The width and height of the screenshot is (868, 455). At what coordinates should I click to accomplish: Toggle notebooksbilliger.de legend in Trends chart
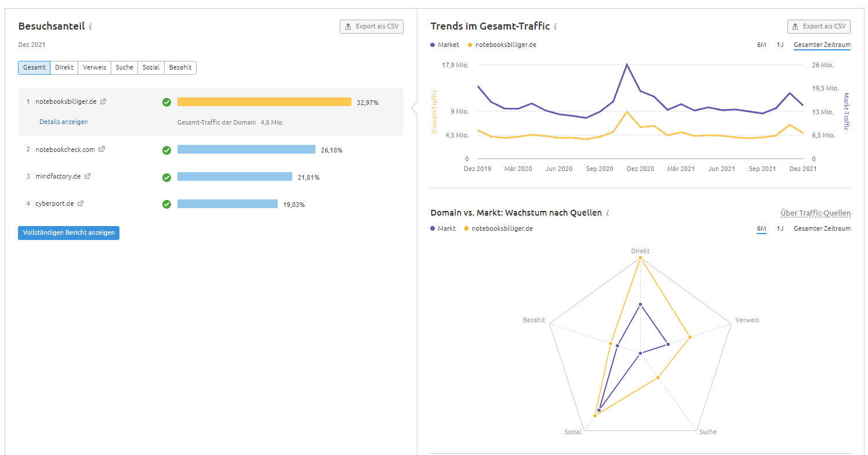click(502, 45)
